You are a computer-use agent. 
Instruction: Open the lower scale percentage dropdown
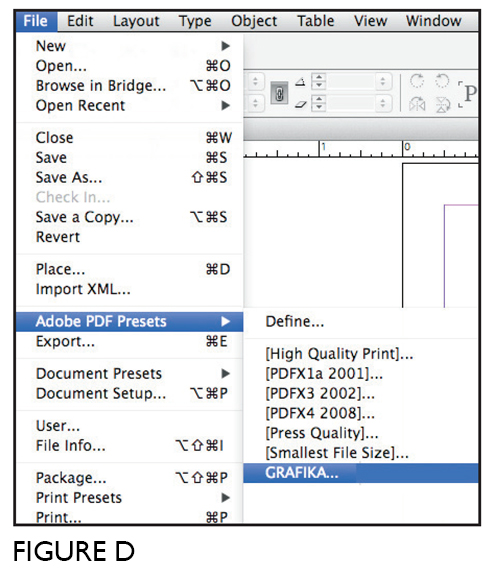pyautogui.click(x=255, y=103)
